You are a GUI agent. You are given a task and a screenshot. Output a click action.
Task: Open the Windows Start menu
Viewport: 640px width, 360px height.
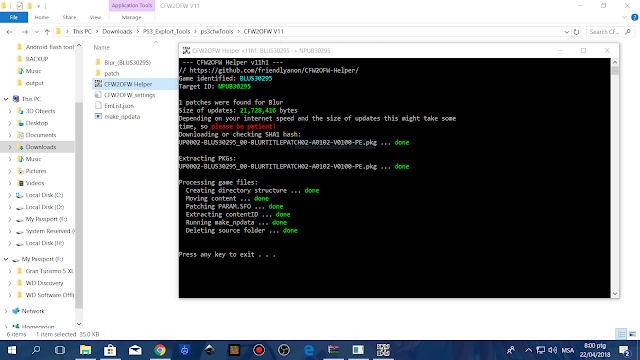12,350
